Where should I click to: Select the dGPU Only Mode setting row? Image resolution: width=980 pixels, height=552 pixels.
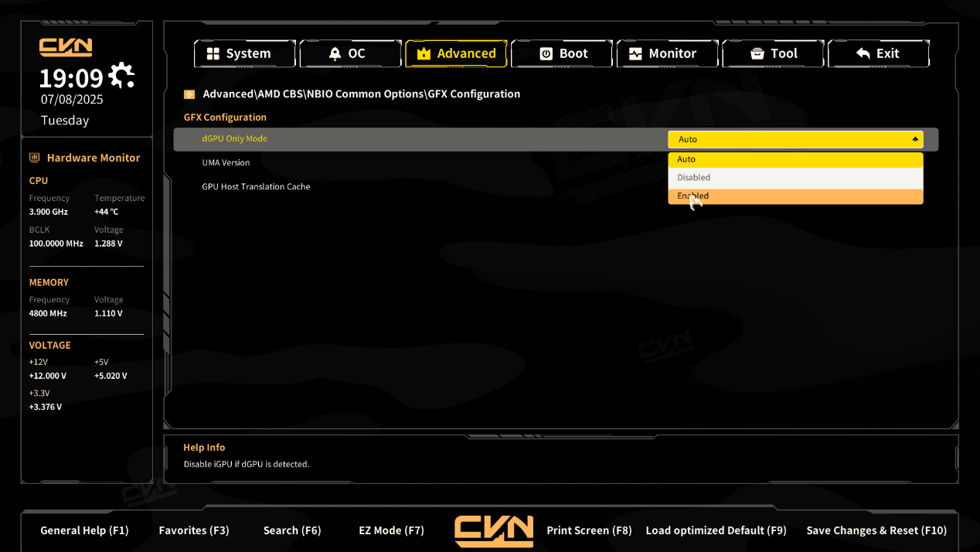coord(556,139)
